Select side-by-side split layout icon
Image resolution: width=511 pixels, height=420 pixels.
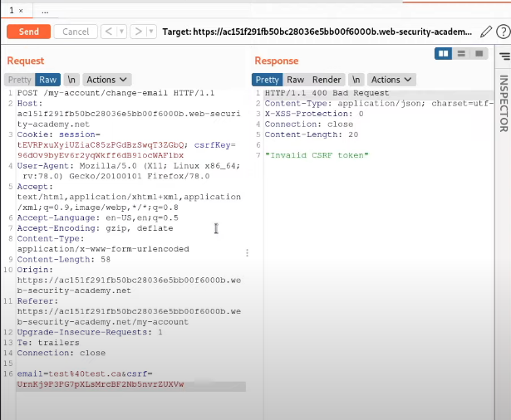coord(443,53)
